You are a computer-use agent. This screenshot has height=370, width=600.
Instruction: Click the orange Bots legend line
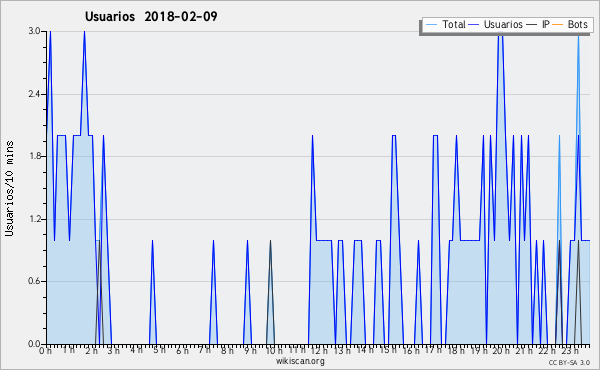pos(558,25)
